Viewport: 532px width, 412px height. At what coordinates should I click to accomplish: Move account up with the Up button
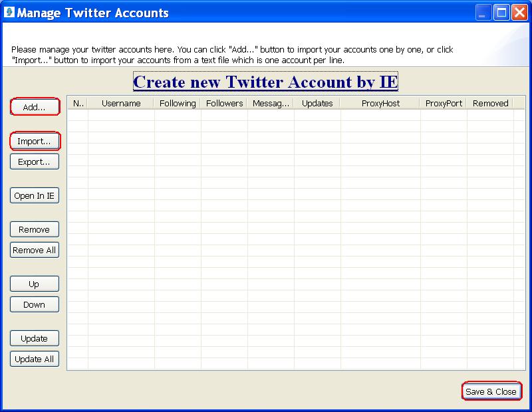35,284
